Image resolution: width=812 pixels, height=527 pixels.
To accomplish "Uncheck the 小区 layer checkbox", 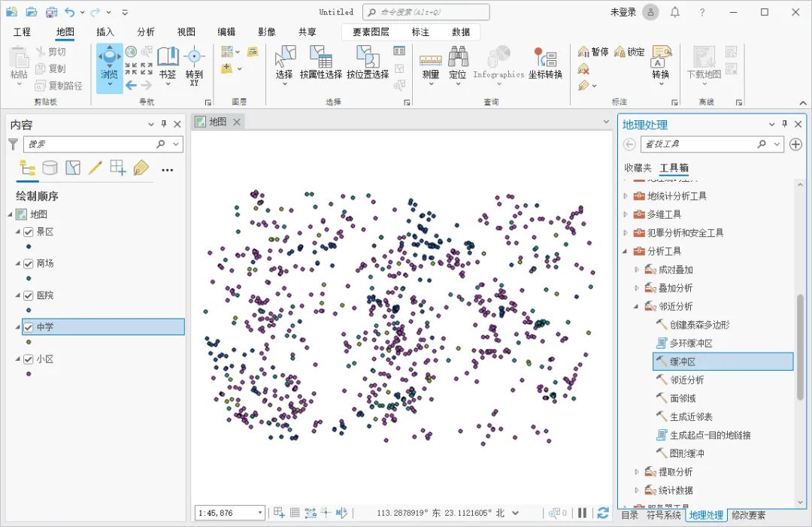I will pyautogui.click(x=29, y=359).
